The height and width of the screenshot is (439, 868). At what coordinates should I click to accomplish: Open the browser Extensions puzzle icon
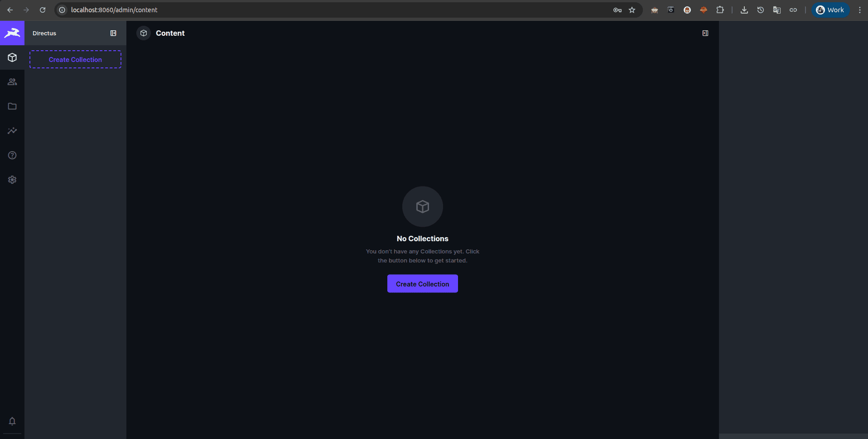[720, 10]
